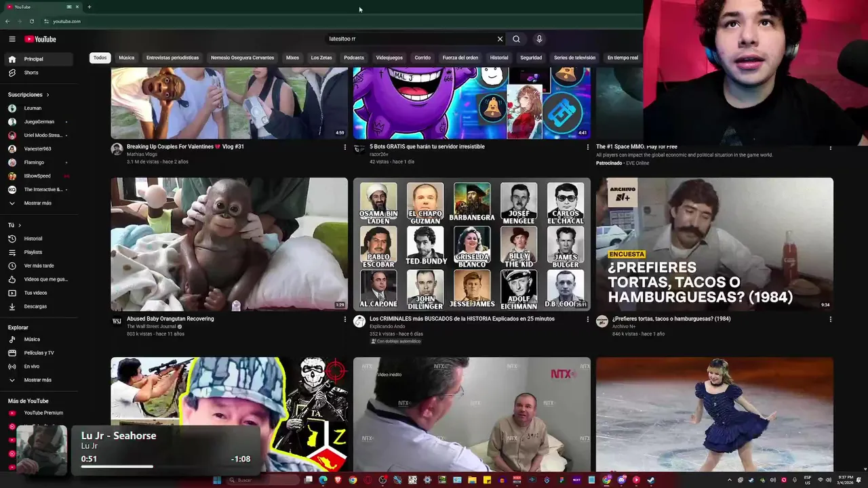Viewport: 868px width, 488px height.
Task: Open Steam from the taskbar
Action: coord(651,480)
